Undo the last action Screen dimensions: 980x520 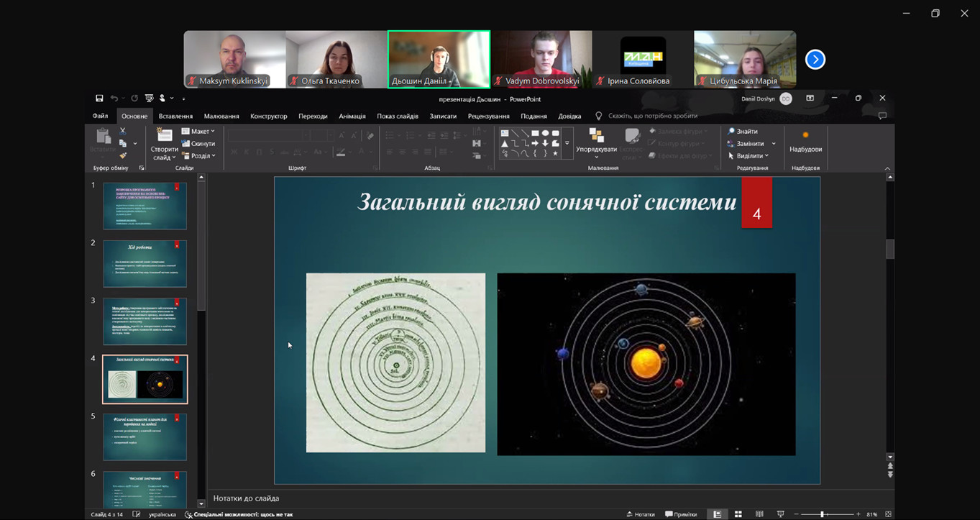tap(114, 99)
